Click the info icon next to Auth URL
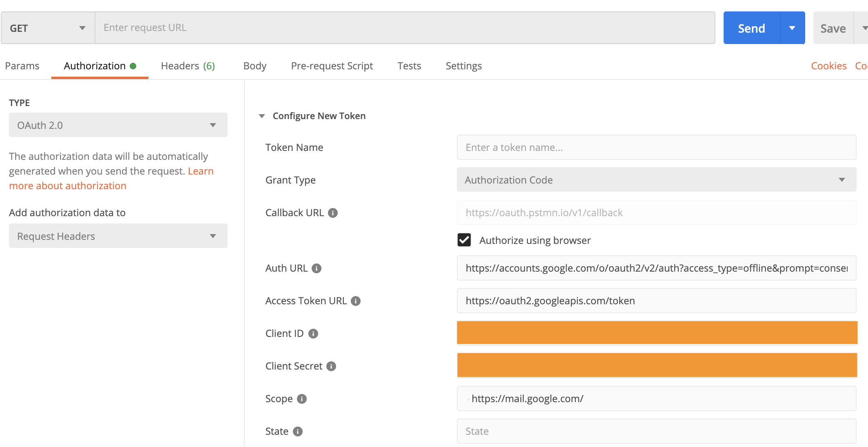This screenshot has width=868, height=447. (x=317, y=268)
